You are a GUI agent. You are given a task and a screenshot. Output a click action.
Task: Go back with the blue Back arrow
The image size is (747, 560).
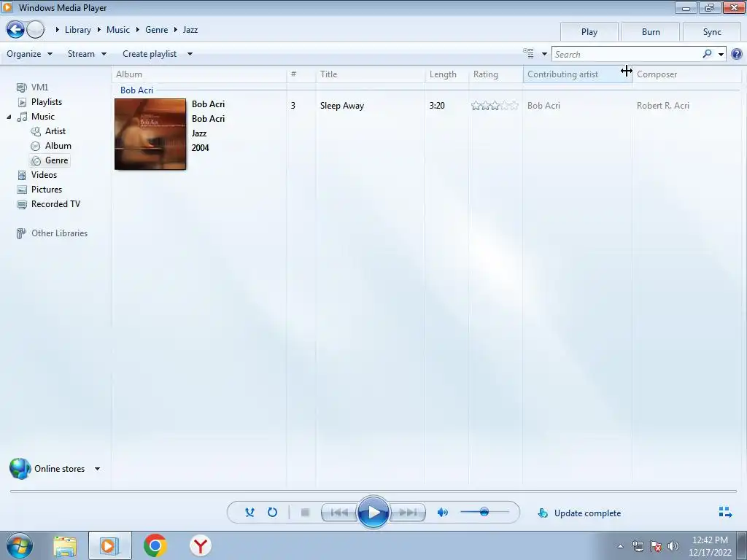point(15,29)
